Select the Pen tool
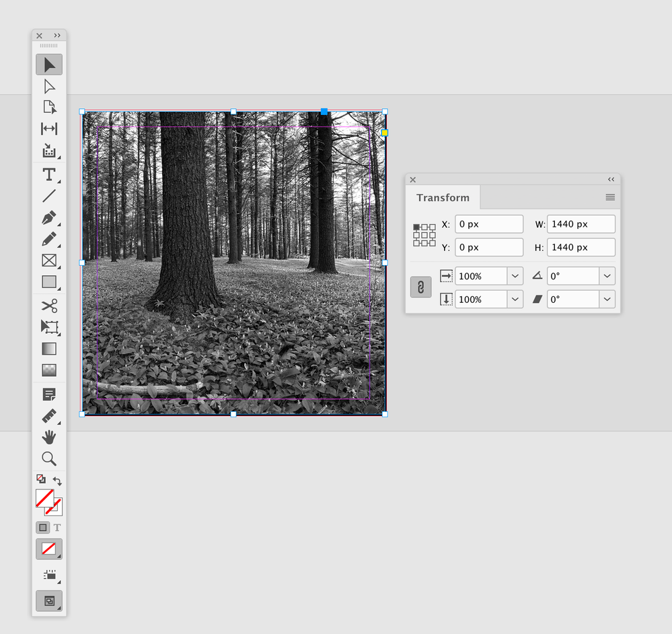This screenshot has height=634, width=672. coord(49,218)
